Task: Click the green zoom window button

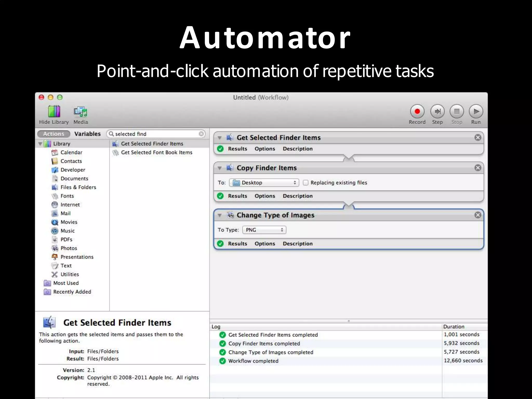Action: tap(60, 97)
